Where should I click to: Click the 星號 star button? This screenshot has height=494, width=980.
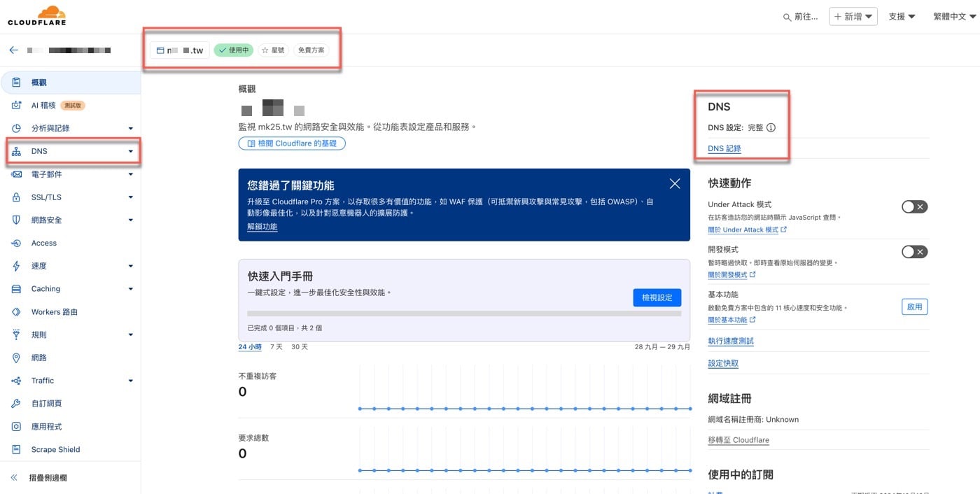coord(273,50)
